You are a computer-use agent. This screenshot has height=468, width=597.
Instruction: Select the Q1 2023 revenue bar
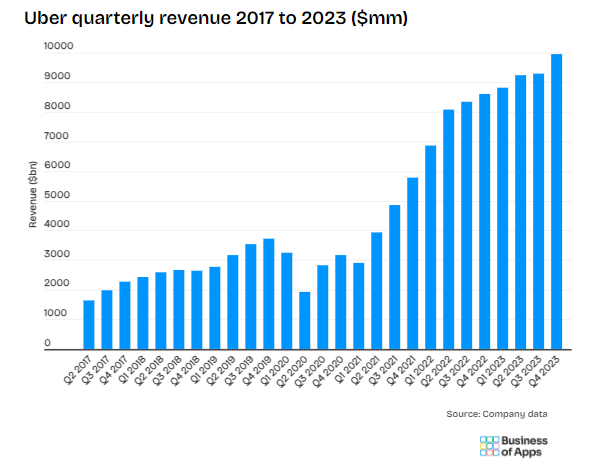[503, 219]
